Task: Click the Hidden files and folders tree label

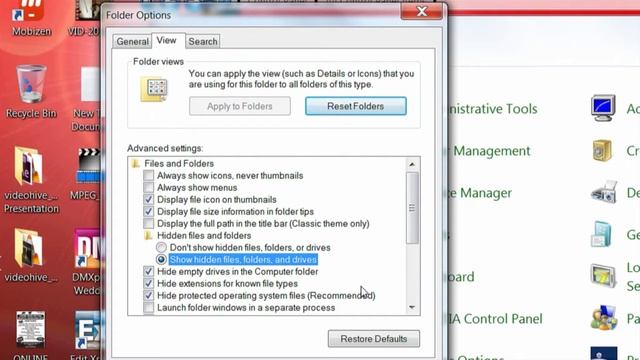Action: pos(204,236)
